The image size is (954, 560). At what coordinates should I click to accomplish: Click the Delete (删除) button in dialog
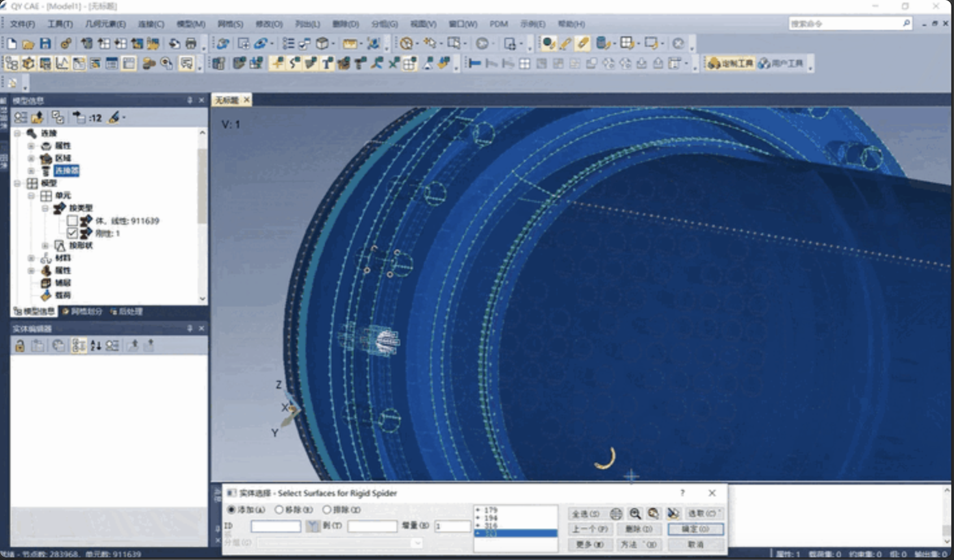click(x=639, y=529)
